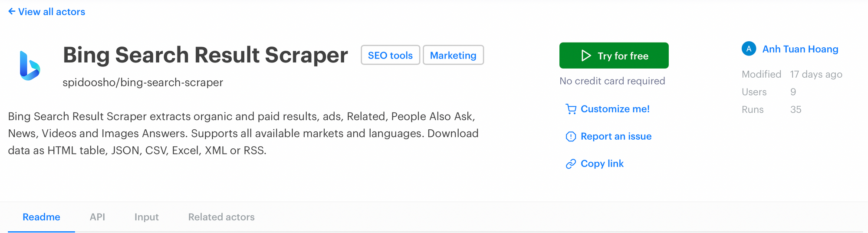Click the Report an issue link
Image resolution: width=868 pixels, height=233 pixels.
coord(616,136)
